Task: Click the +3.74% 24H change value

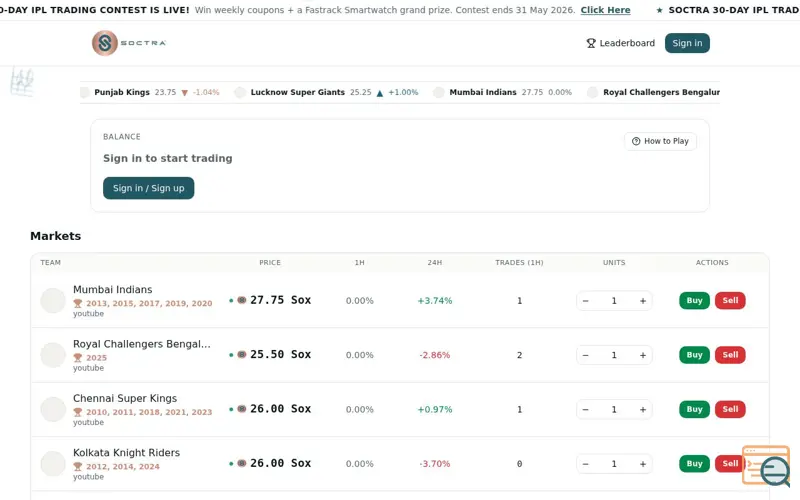Action: pos(435,301)
